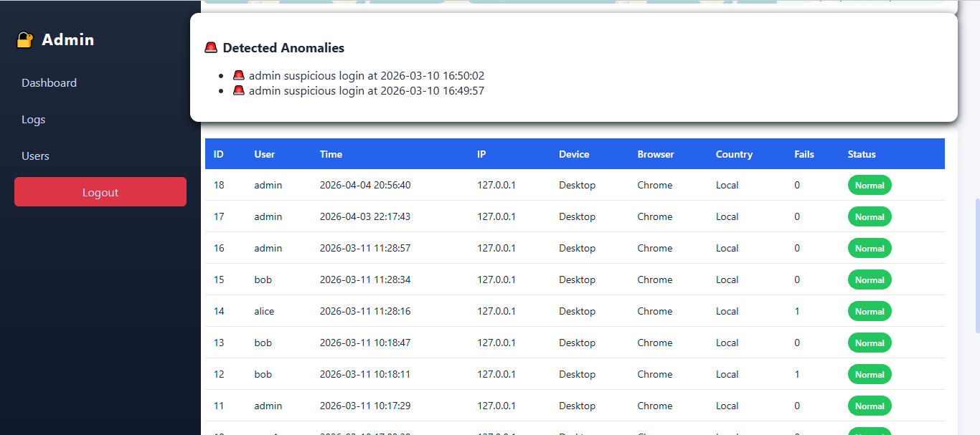Click user admin in row 18

point(268,185)
